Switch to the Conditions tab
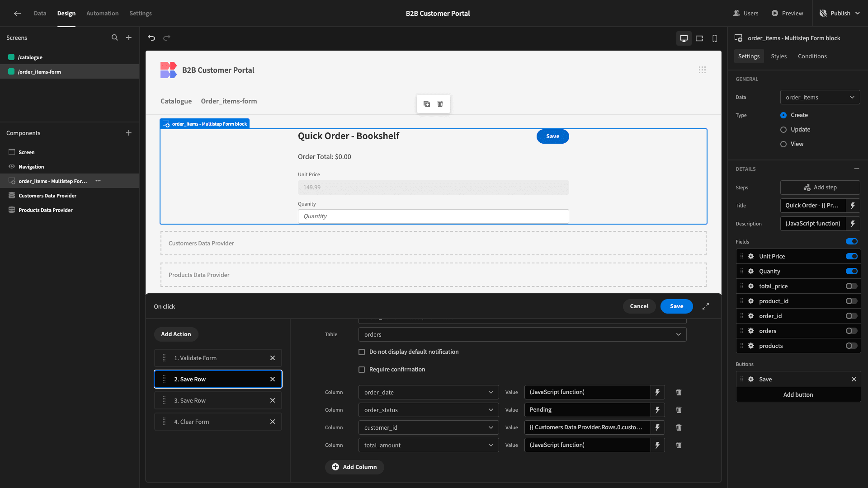Viewport: 868px width, 488px height. point(812,56)
